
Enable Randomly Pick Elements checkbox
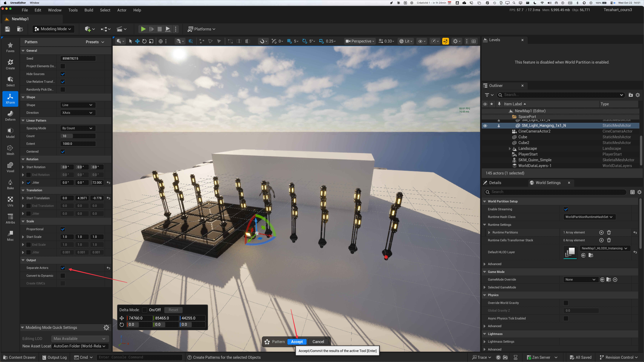pyautogui.click(x=63, y=89)
